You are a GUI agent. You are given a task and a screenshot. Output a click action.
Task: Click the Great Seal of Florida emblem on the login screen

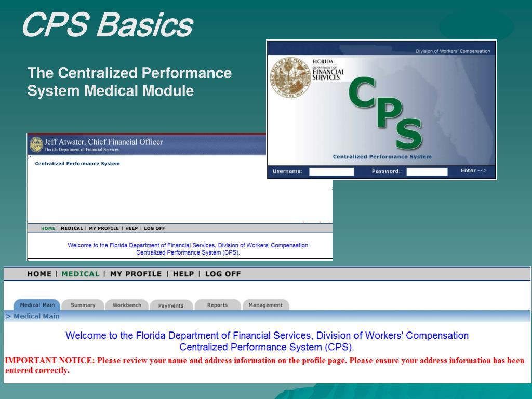coord(290,78)
